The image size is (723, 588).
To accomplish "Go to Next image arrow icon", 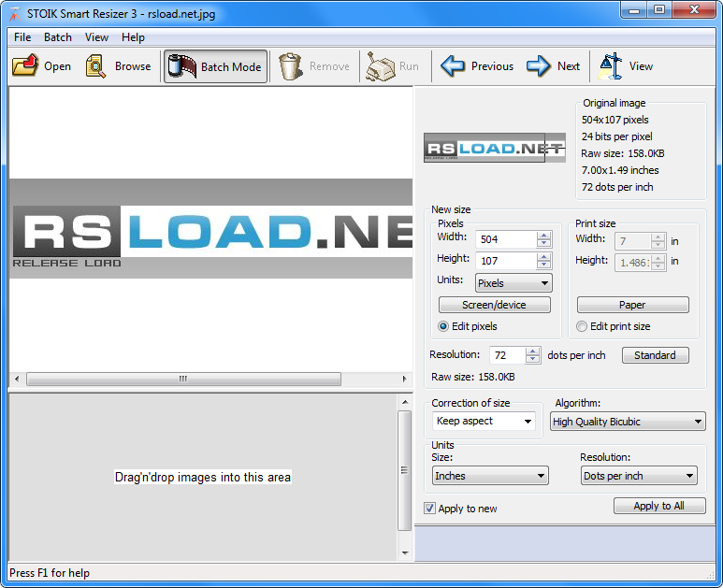I will 539,65.
